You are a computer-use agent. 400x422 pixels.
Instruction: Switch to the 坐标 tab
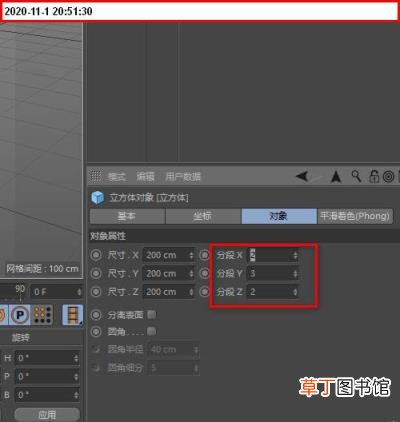(203, 216)
